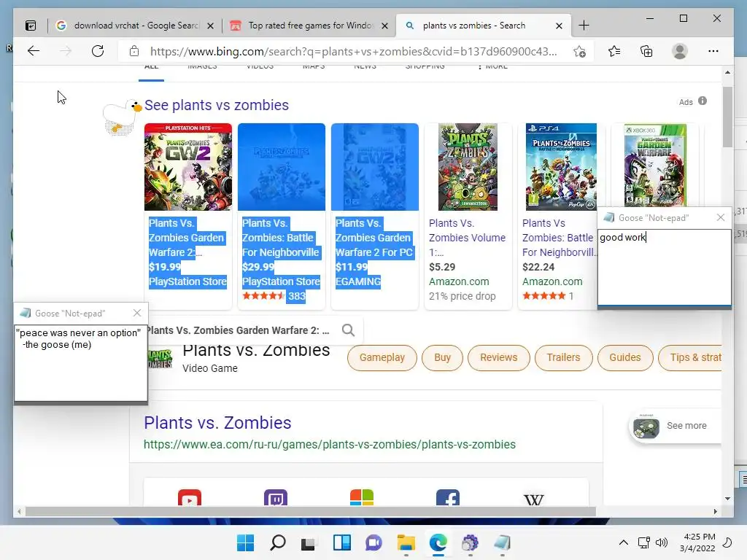Open Garden Warfare 2 PlayStation Hits thumbnail
Viewport: 747px width, 560px height.
(x=188, y=167)
